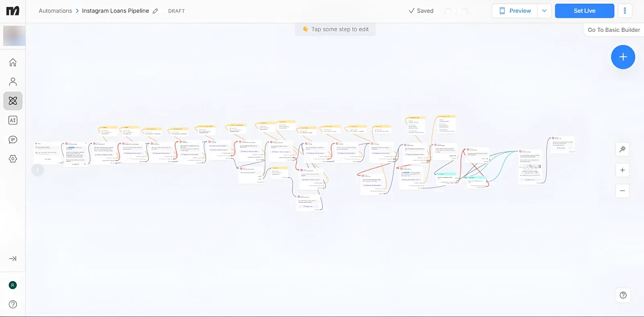Switch via Go To Basic Builder
This screenshot has height=317, width=644.
coord(614,30)
